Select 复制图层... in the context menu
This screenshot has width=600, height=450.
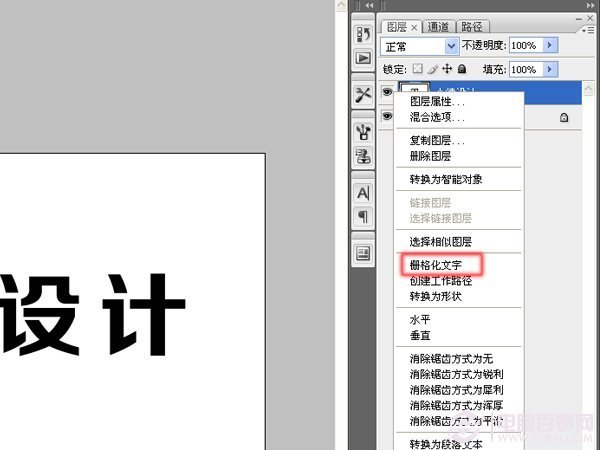click(437, 141)
